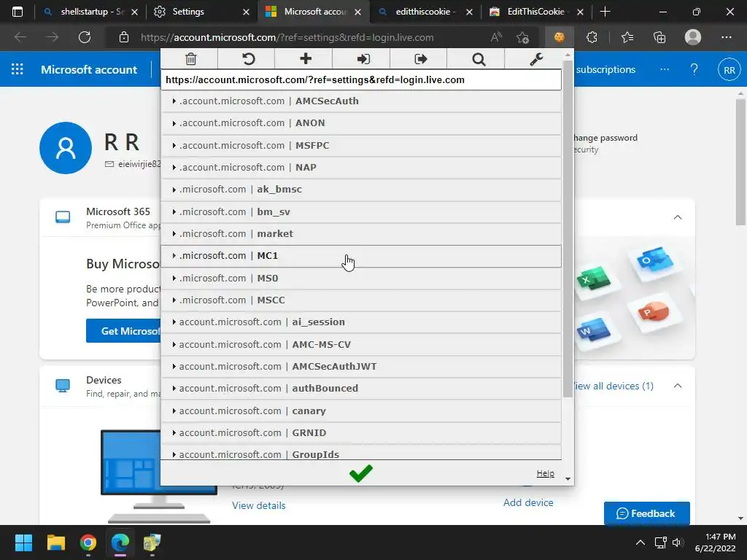Open File Explorer from the taskbar
The width and height of the screenshot is (747, 560).
tap(55, 542)
